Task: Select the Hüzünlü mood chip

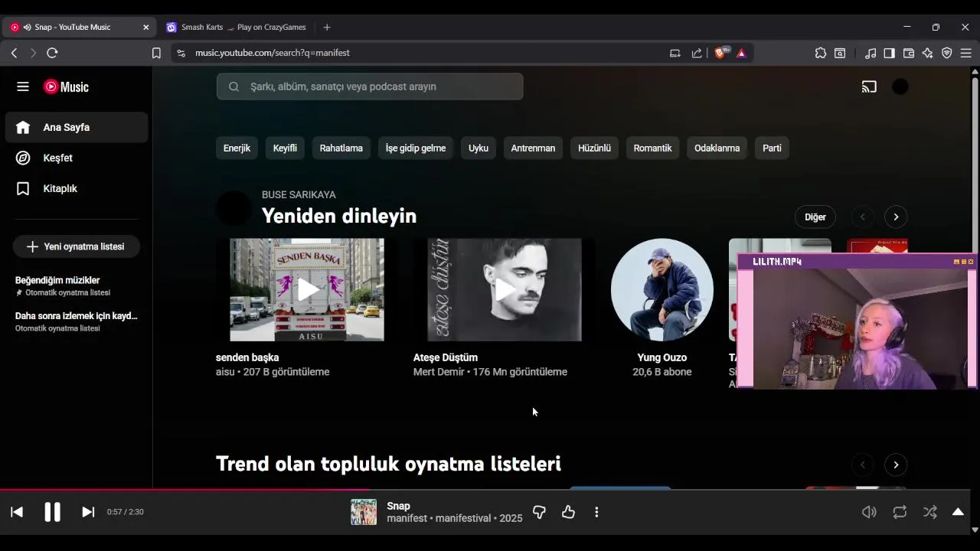Action: (x=594, y=148)
